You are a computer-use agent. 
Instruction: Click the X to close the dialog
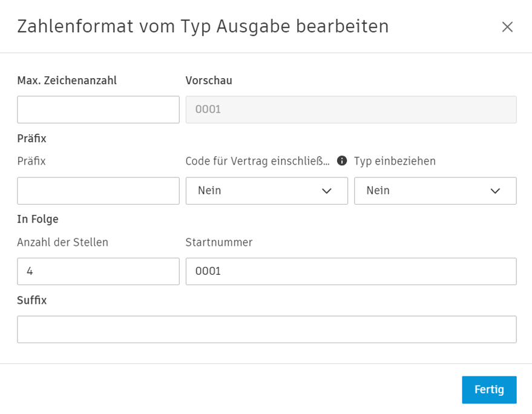pyautogui.click(x=507, y=27)
